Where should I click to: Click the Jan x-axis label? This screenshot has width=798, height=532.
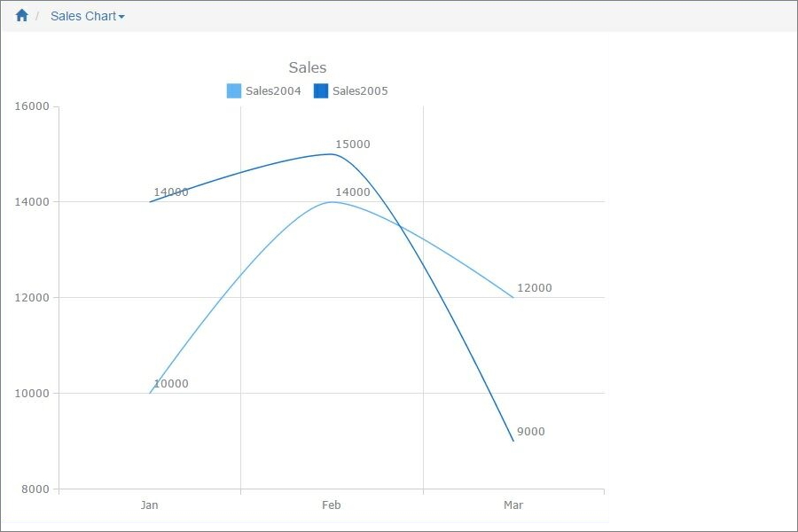(x=149, y=504)
